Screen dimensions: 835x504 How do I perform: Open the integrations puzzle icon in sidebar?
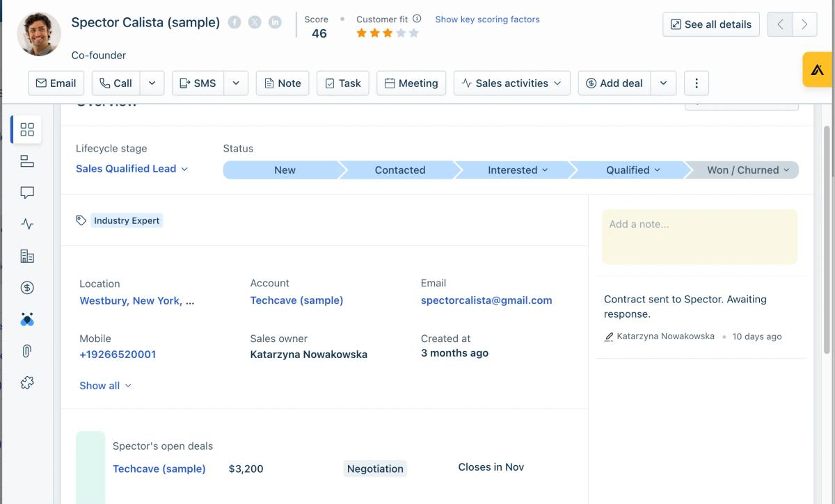click(x=27, y=382)
